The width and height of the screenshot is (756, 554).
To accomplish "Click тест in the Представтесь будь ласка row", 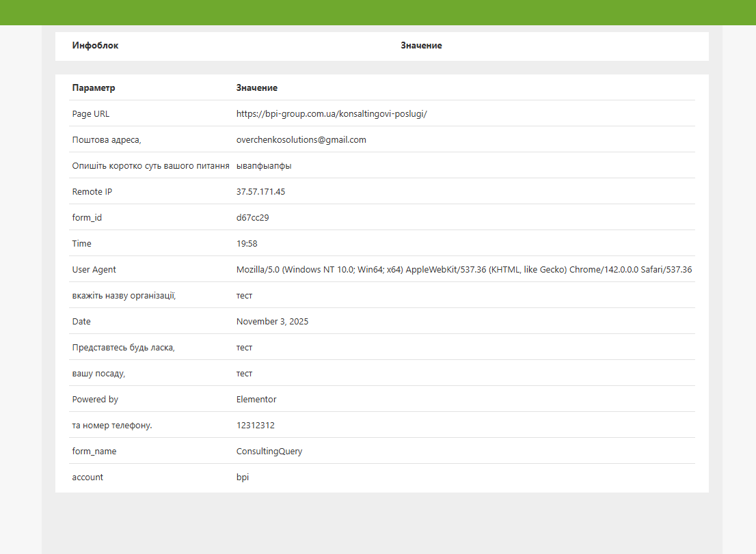I will coord(244,348).
